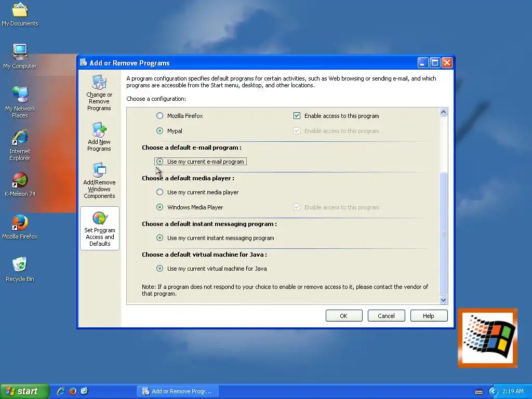Screen dimensions: 532x399
Task: Confirm with the OK button
Action: 344,316
